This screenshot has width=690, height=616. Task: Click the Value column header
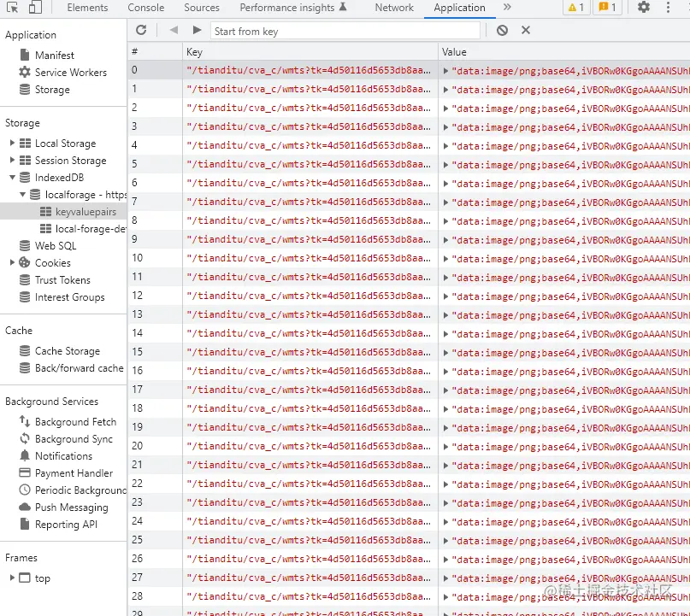(564, 52)
